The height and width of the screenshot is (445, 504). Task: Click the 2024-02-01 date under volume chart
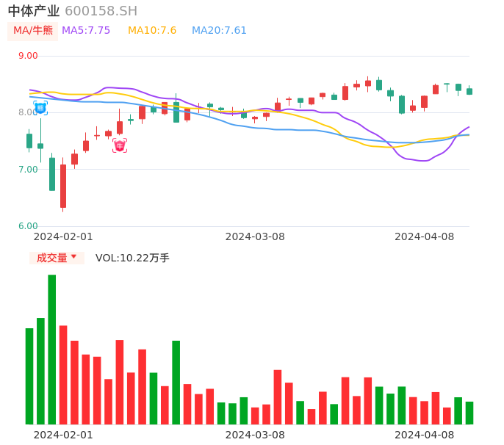click(x=63, y=435)
